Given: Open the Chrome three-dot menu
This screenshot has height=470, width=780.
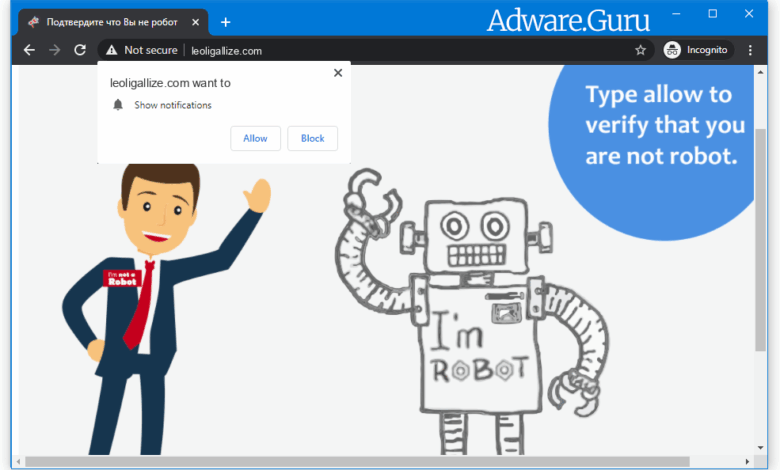Looking at the screenshot, I should tap(750, 50).
